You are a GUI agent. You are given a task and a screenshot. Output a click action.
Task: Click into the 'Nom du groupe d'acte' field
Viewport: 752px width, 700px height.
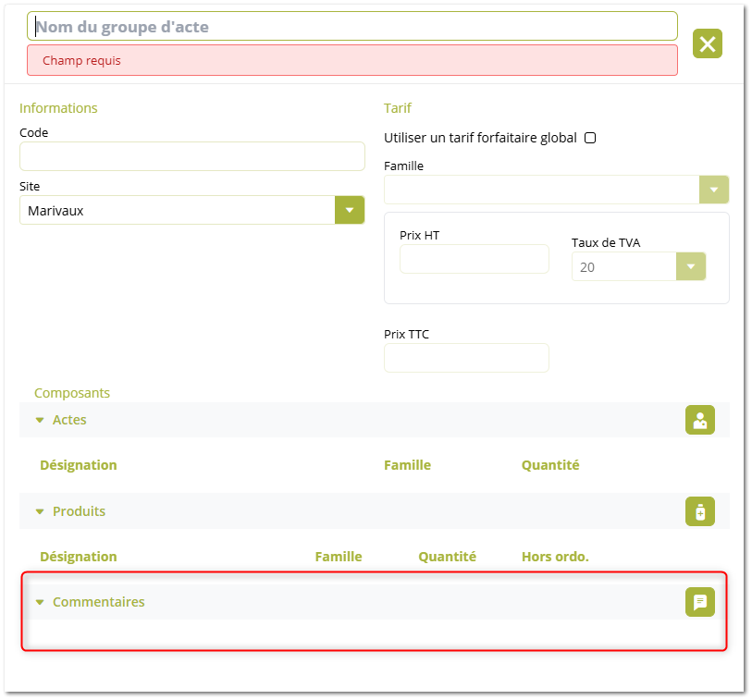[x=351, y=27]
